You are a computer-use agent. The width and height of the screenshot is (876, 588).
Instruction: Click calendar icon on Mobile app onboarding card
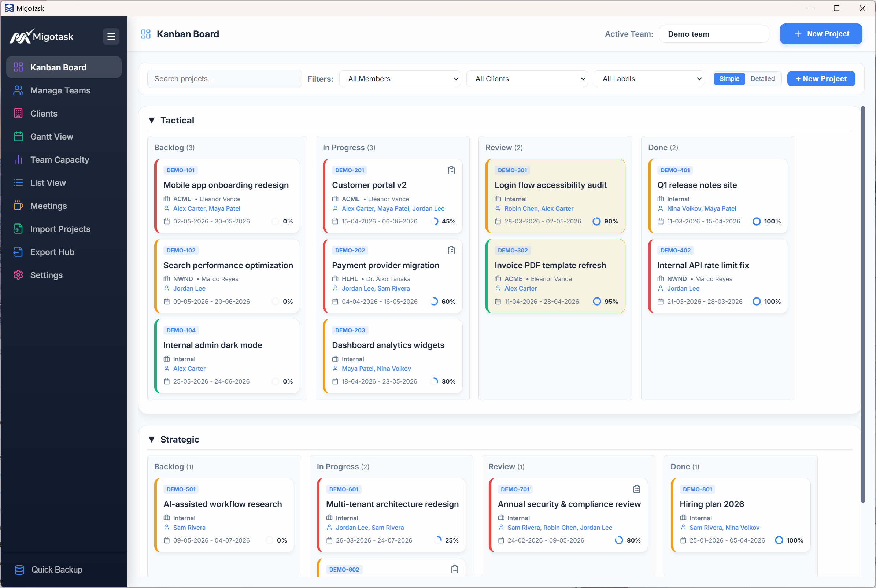[167, 221]
